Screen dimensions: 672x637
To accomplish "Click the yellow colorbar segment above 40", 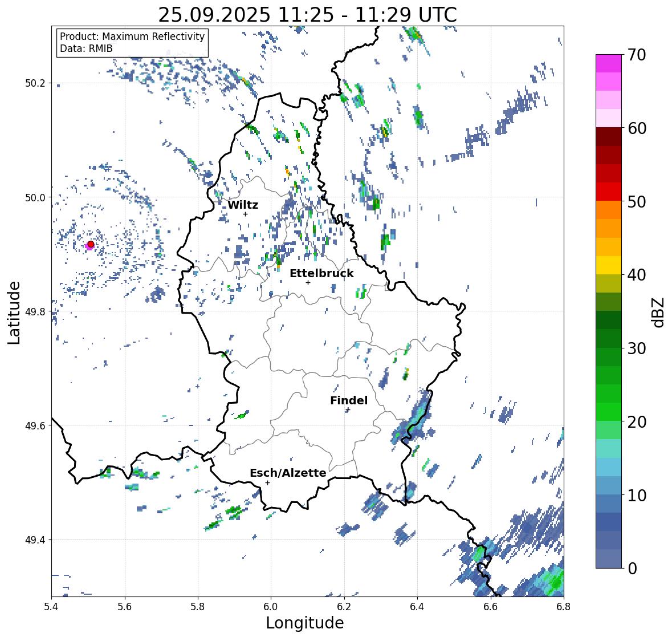I will coord(609,265).
